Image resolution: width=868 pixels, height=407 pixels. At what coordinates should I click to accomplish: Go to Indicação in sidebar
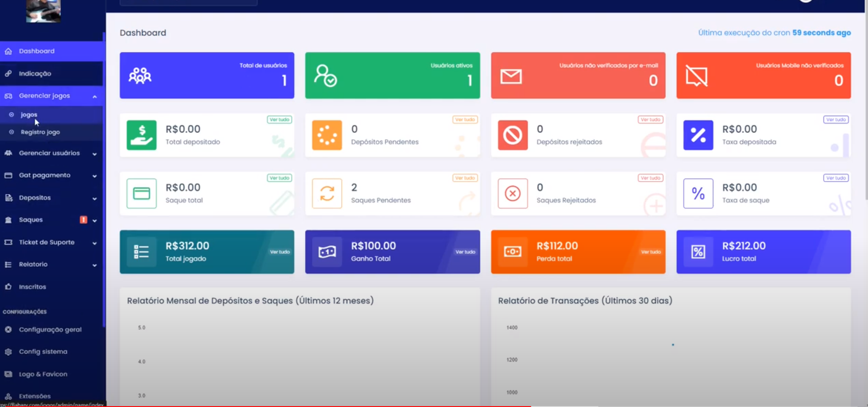35,74
